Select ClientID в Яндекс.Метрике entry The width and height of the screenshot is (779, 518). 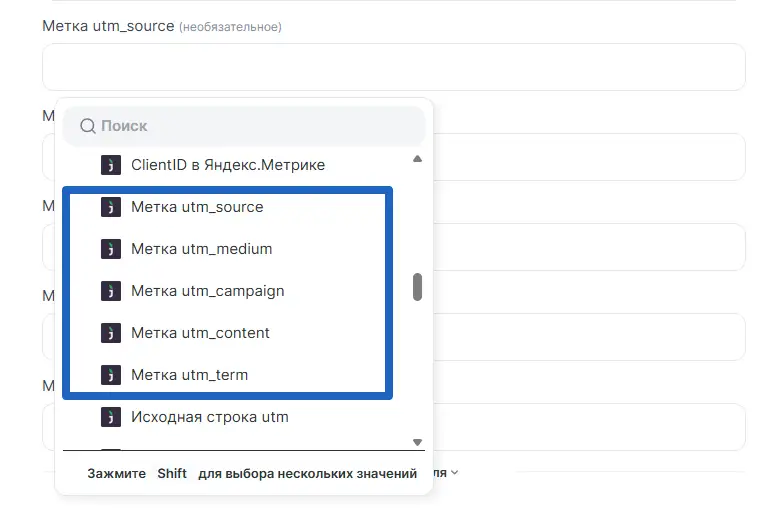click(x=227, y=165)
